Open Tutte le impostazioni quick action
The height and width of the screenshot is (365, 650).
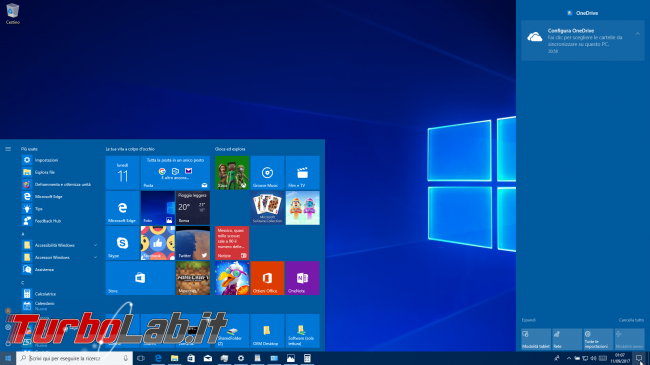click(598, 339)
